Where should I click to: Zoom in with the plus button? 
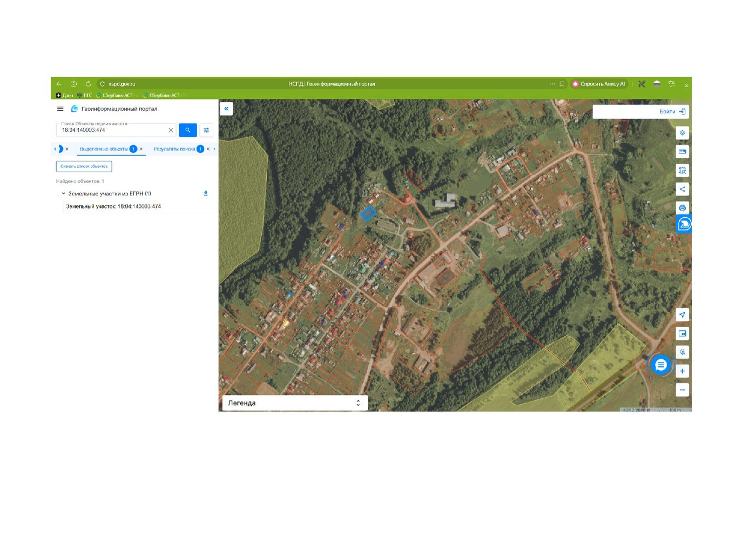pyautogui.click(x=682, y=371)
